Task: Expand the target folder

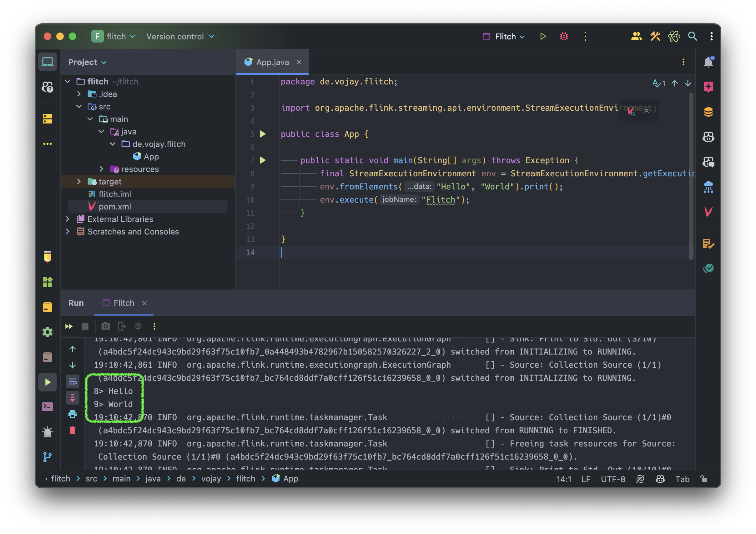Action: 79,181
